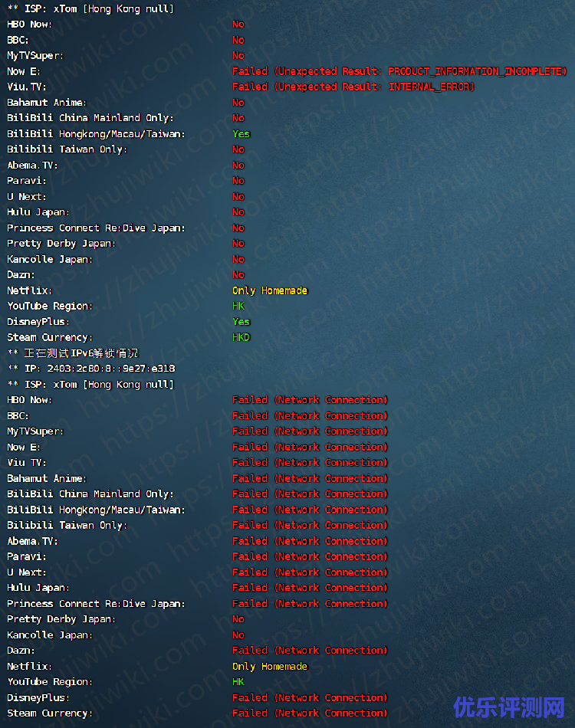The height and width of the screenshot is (728, 575).
Task: Select the "HKD" Steam Currency value
Action: (x=241, y=337)
